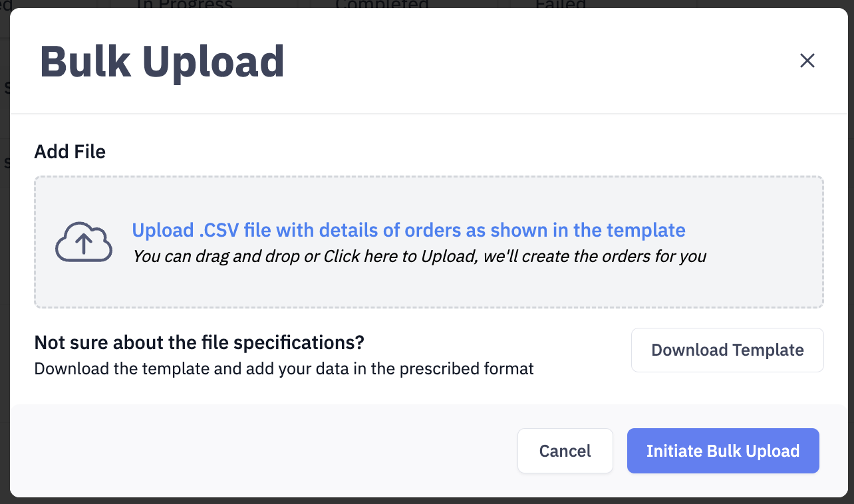Open the Completed tab behind the dialog
Viewport: 854px width, 504px height.
(x=382, y=5)
